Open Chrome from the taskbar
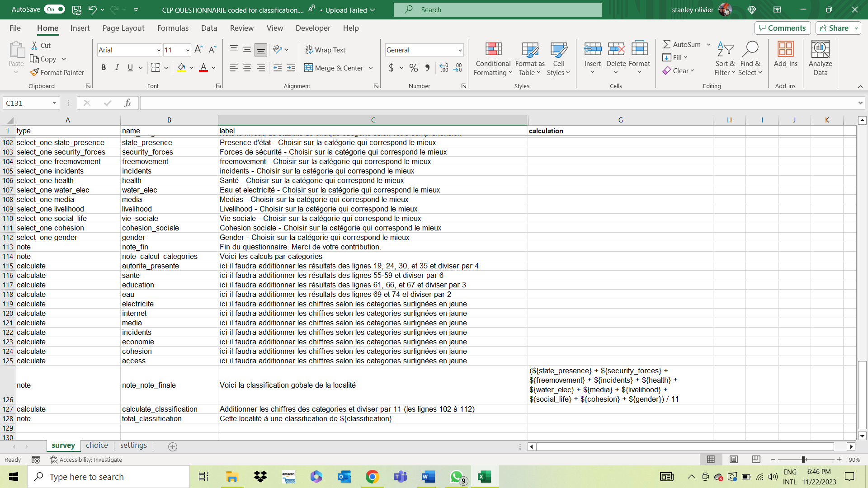868x488 pixels. coord(372,477)
